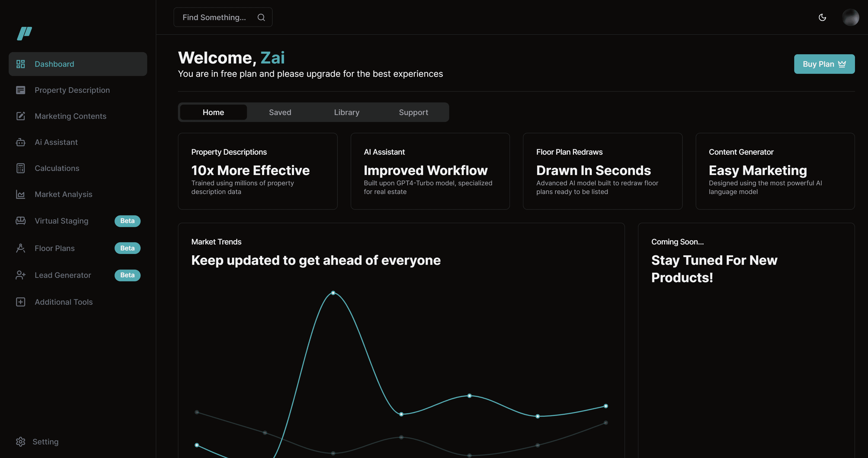This screenshot has height=458, width=868.
Task: Click the Additional Tools plus-square icon
Action: pyautogui.click(x=21, y=302)
